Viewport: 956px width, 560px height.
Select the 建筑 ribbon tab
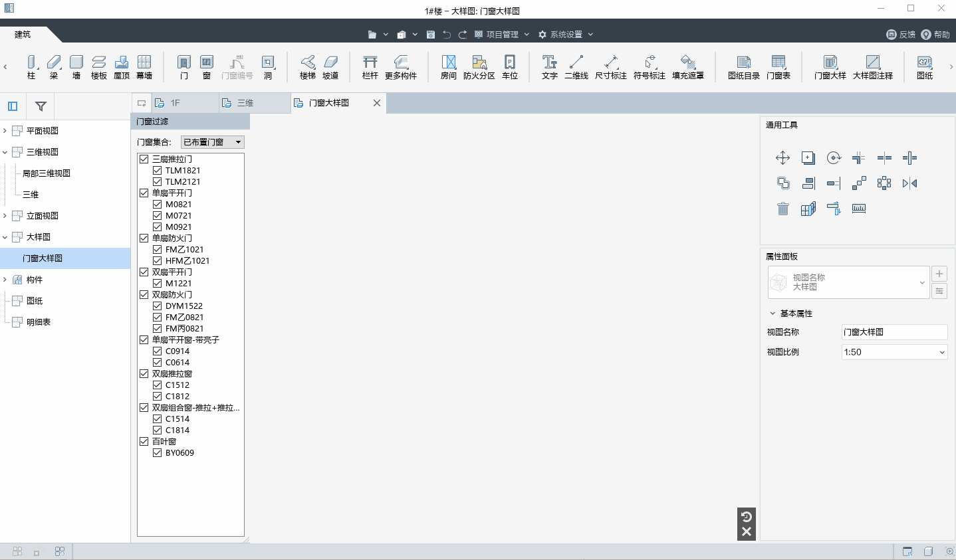point(23,35)
